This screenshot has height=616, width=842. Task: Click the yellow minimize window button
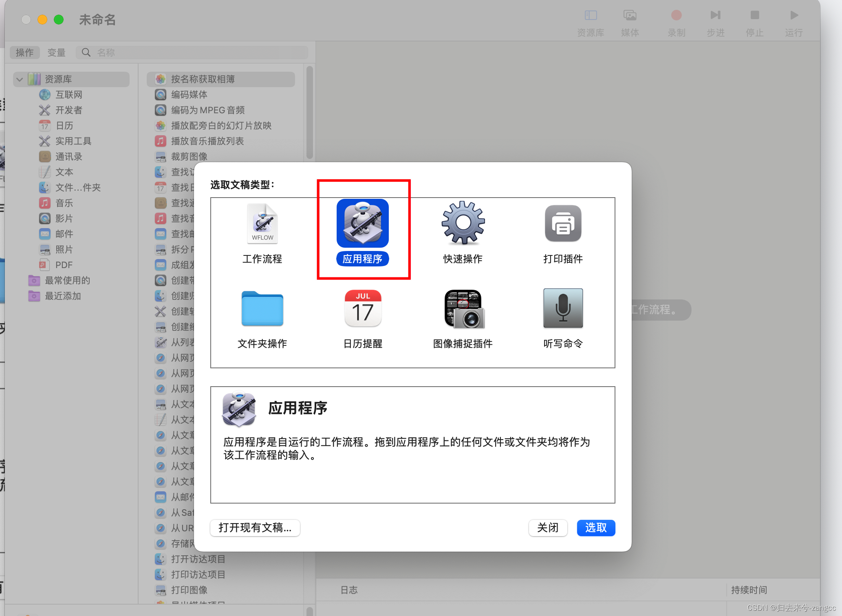point(42,20)
